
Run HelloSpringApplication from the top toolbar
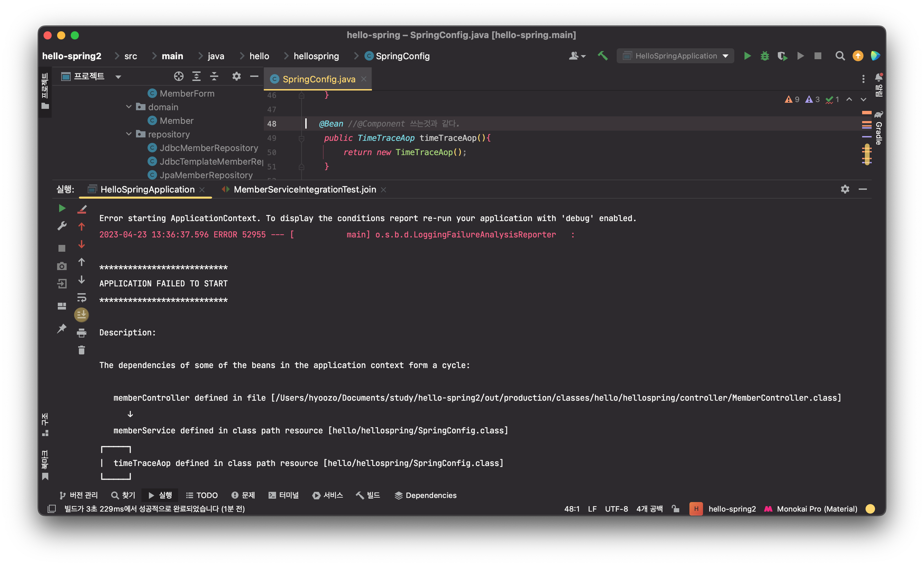pyautogui.click(x=747, y=56)
